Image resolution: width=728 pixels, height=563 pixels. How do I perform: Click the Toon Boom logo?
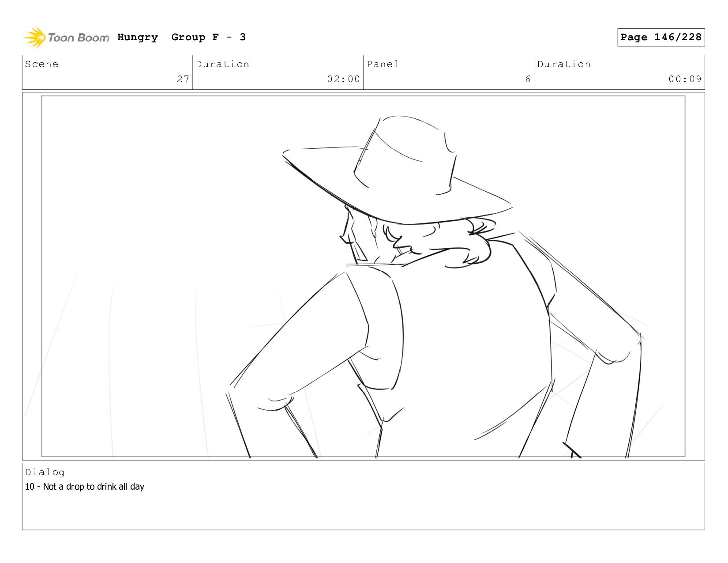tap(66, 38)
